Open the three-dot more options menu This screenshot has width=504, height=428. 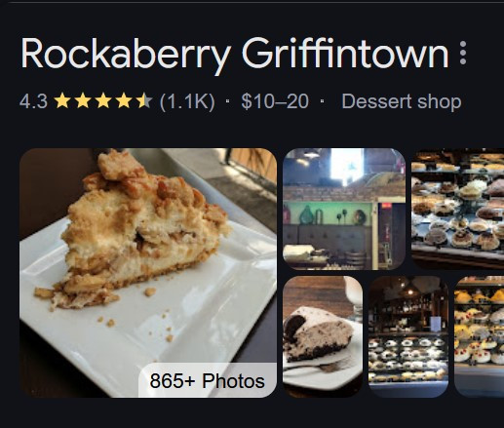pyautogui.click(x=463, y=53)
